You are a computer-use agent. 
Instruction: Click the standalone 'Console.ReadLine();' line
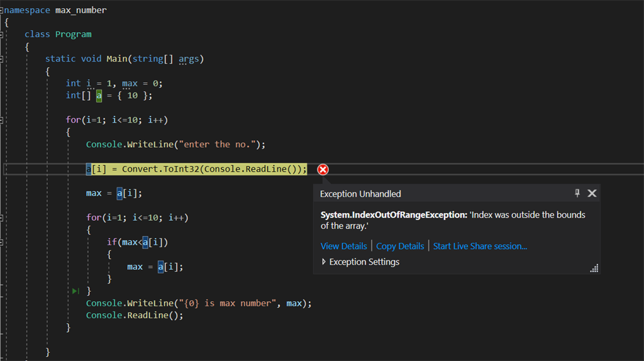point(135,316)
